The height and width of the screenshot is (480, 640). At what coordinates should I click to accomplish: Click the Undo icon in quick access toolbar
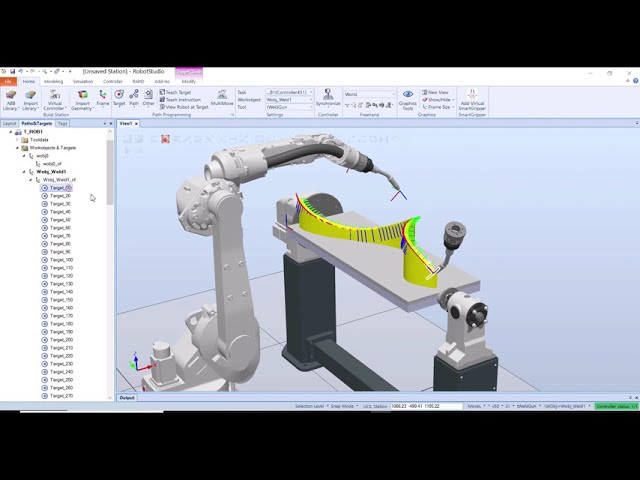click(x=21, y=71)
